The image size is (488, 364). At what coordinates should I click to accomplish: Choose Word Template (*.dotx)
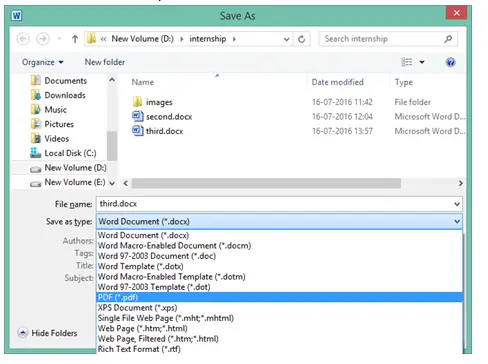(x=279, y=266)
